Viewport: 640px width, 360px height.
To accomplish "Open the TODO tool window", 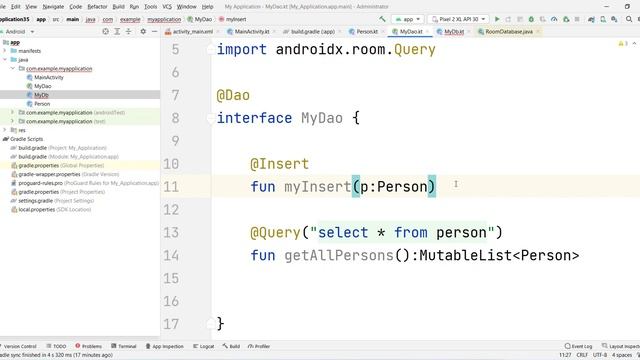I will pos(56,346).
